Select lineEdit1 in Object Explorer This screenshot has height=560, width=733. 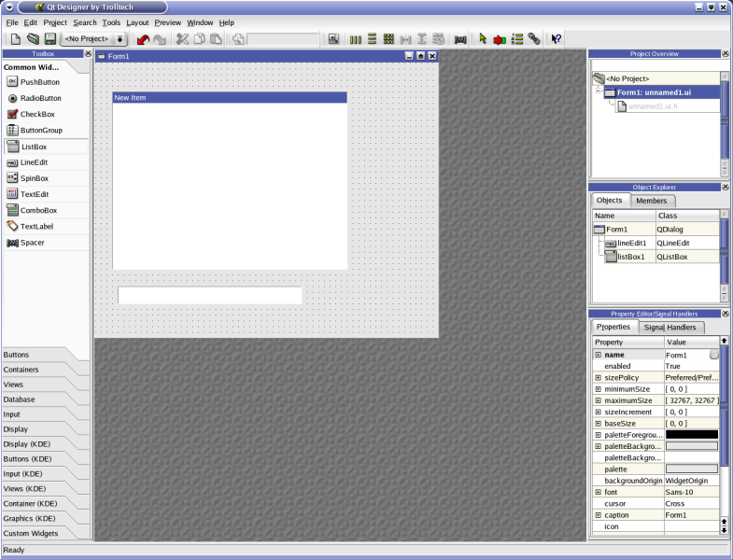pyautogui.click(x=631, y=243)
